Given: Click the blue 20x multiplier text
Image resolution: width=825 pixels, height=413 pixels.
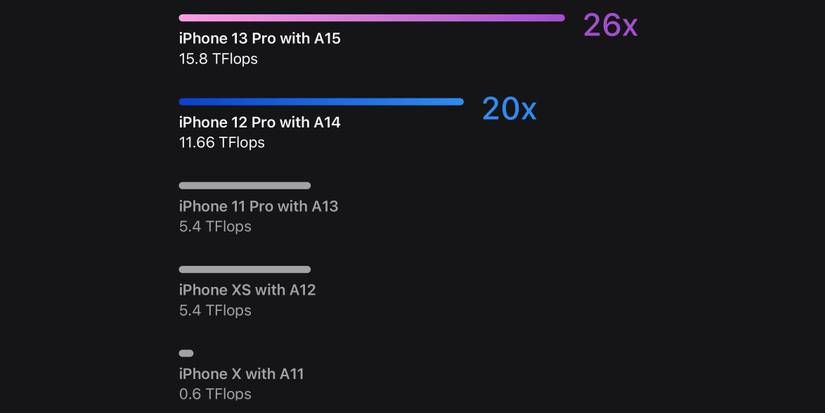Looking at the screenshot, I should 509,108.
